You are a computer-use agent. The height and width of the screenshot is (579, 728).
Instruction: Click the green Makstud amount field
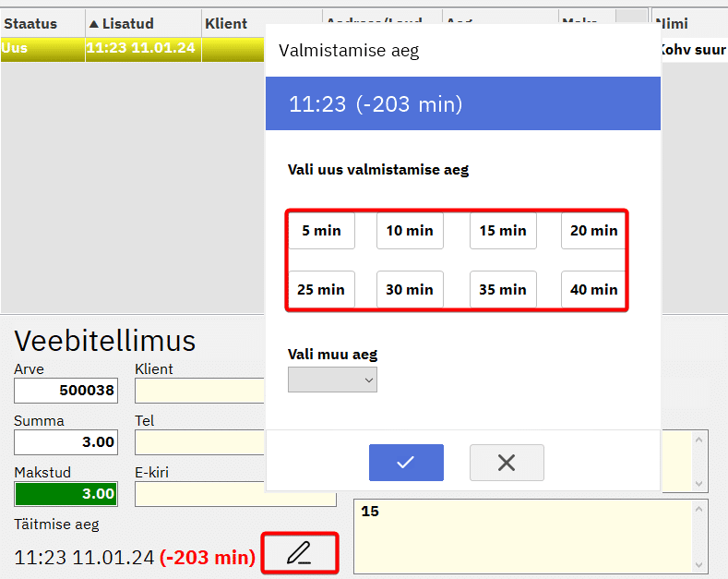(x=66, y=494)
